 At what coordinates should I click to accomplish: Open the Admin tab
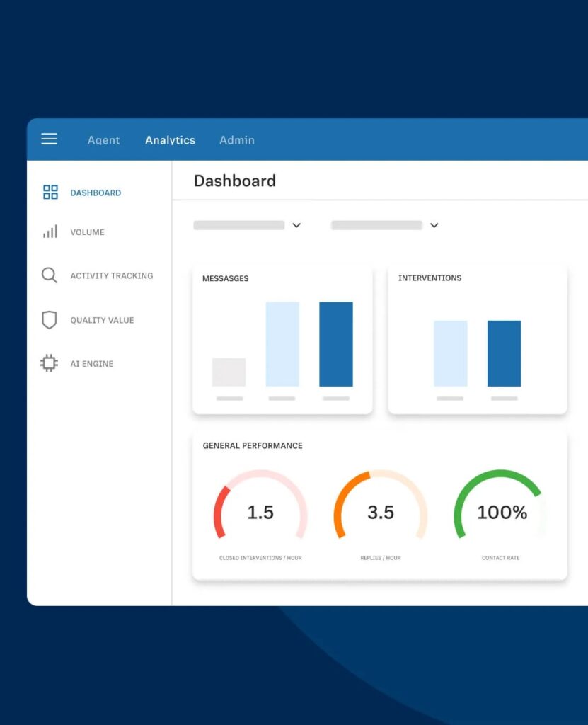(236, 140)
